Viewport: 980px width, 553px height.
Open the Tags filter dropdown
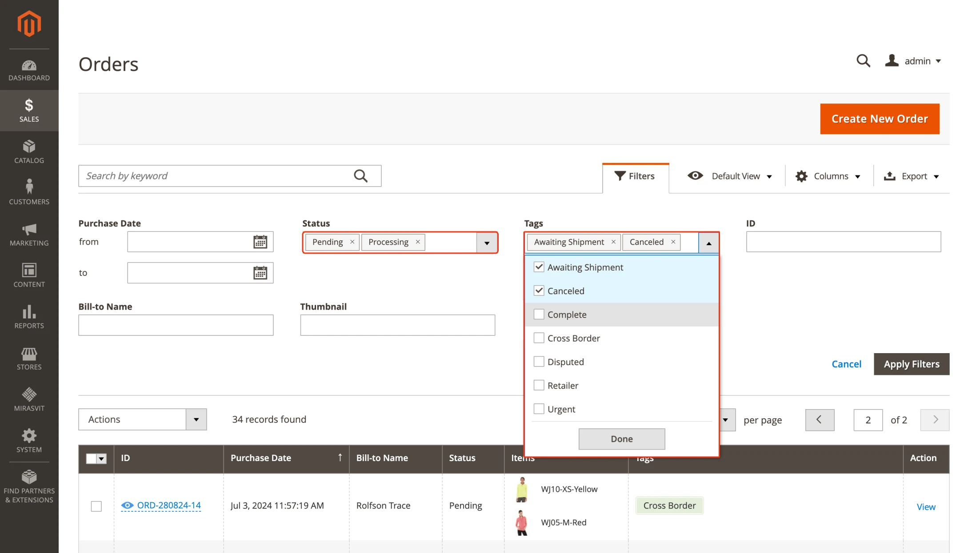point(709,242)
